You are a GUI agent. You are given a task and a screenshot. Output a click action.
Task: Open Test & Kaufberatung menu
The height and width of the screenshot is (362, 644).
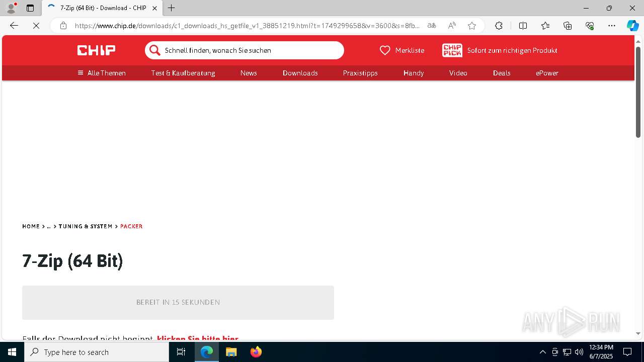click(183, 73)
